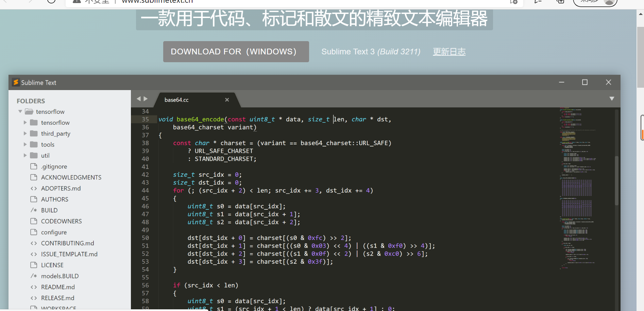
Task: Click the RELEASE.md markup icon
Action: tap(34, 298)
